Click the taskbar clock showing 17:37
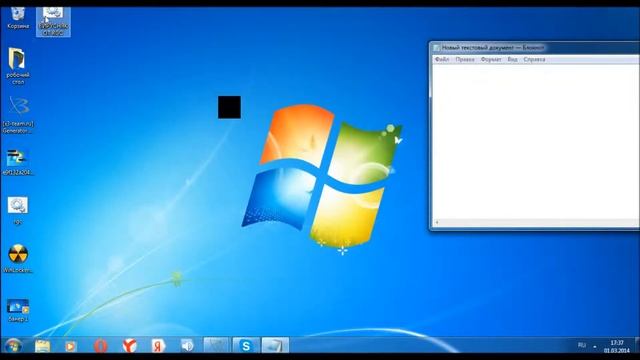This screenshot has width=640, height=360. click(x=617, y=347)
